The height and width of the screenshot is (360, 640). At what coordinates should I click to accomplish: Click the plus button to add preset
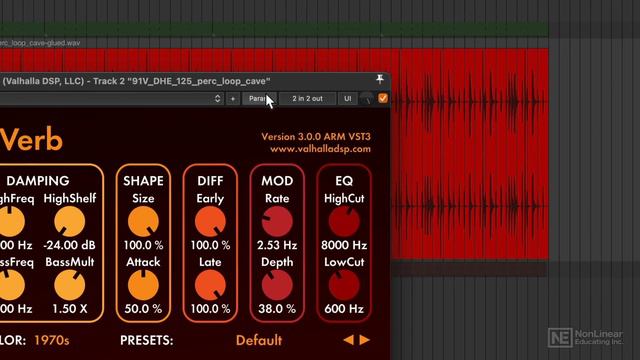coord(233,98)
